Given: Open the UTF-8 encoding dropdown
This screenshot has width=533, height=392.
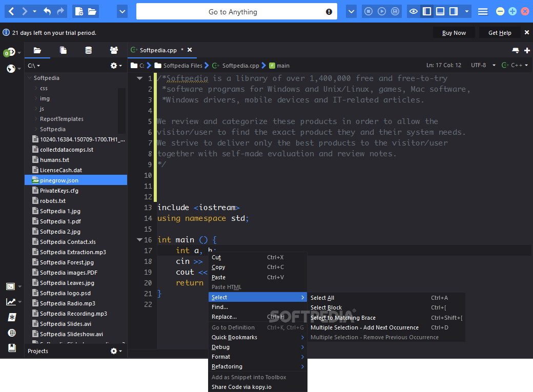Looking at the screenshot, I should [483, 65].
